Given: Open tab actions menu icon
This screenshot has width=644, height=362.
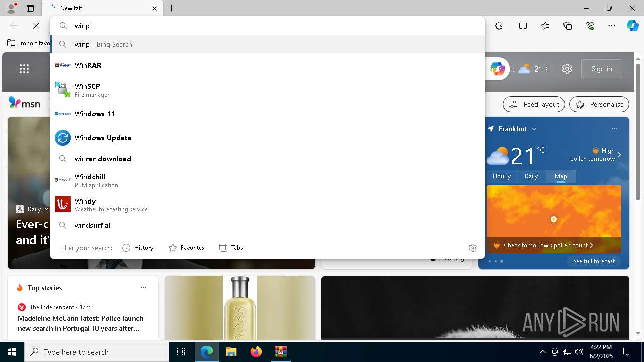Looking at the screenshot, I should (x=30, y=8).
